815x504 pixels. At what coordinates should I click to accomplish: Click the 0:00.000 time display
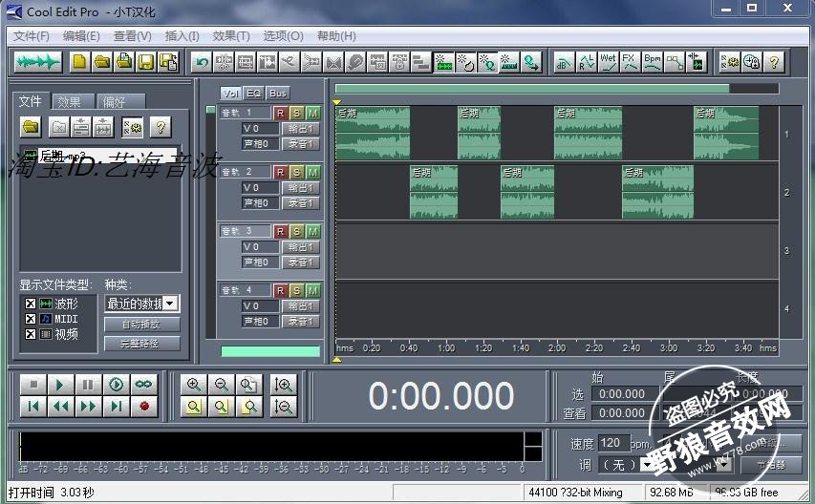(x=440, y=396)
